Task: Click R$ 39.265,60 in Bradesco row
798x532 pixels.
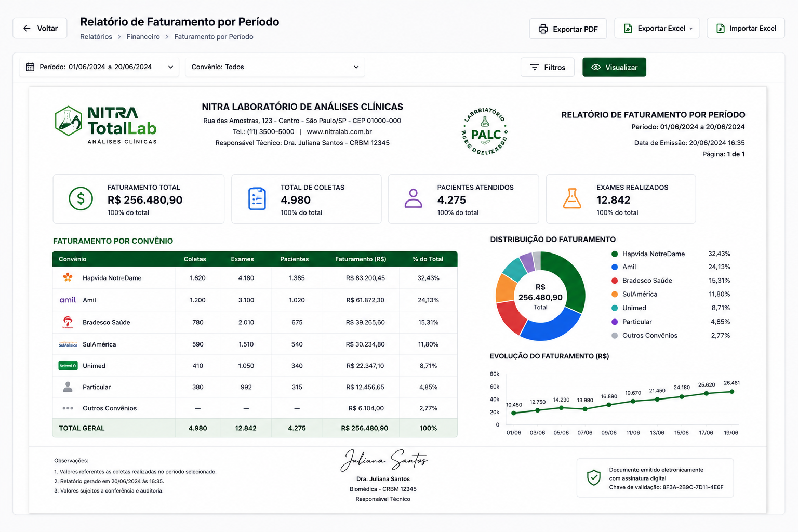Action: (x=365, y=323)
